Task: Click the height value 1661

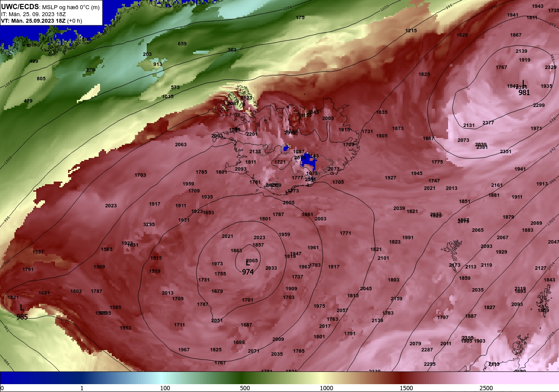Action: [x=307, y=214]
